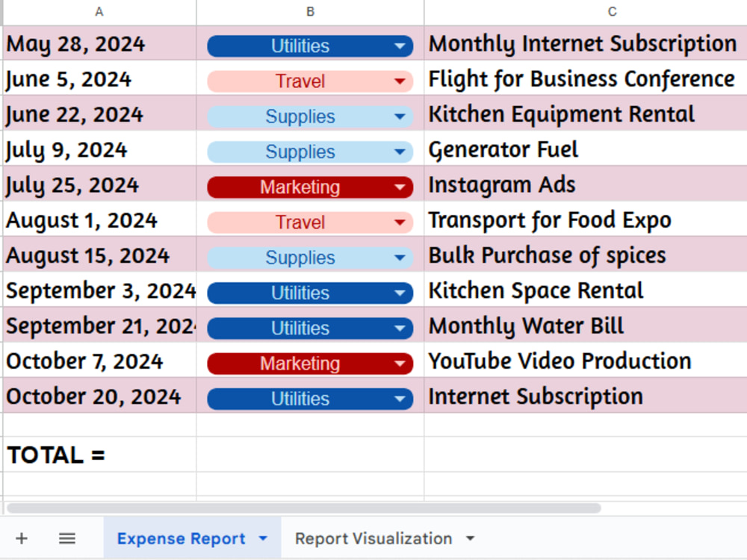This screenshot has width=747, height=560.
Task: Select the May 28, 2024 cell
Action: point(99,43)
